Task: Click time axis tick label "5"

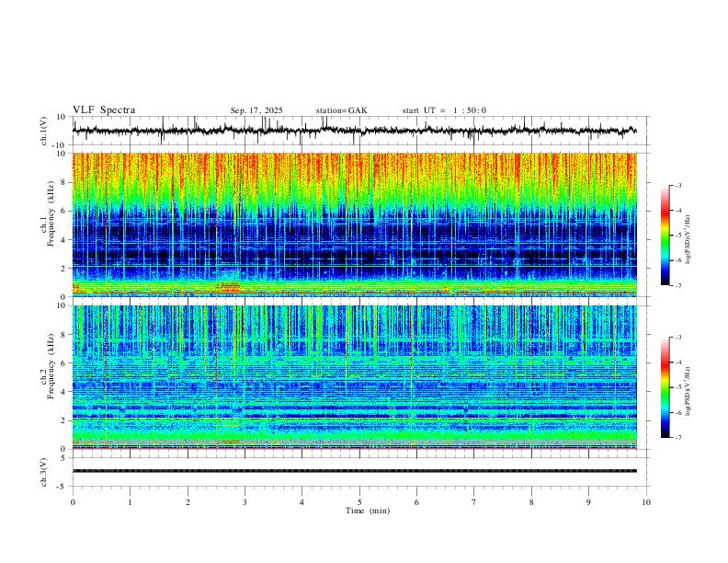Action: (x=359, y=502)
